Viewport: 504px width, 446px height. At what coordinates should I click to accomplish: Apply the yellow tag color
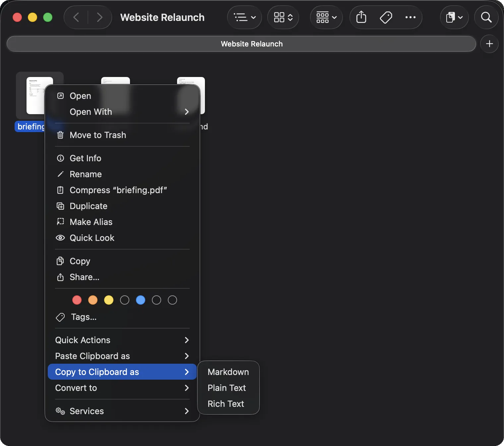click(109, 300)
